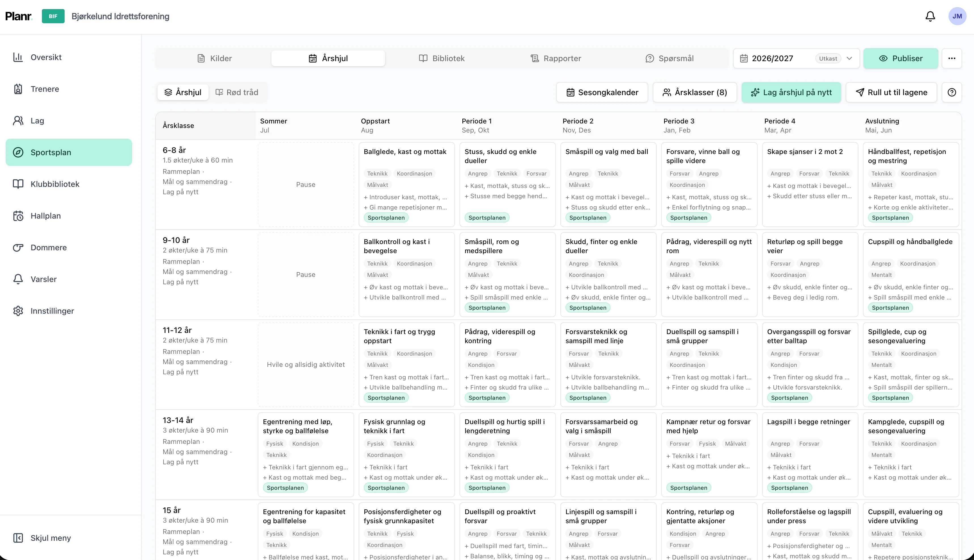This screenshot has width=974, height=560.
Task: Open Trenere in the sidebar
Action: [69, 89]
